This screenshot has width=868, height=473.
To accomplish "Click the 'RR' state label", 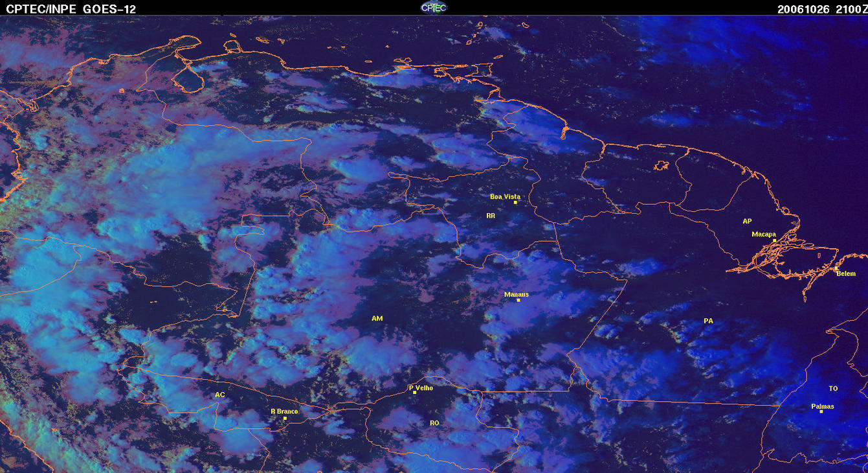I will [x=491, y=216].
